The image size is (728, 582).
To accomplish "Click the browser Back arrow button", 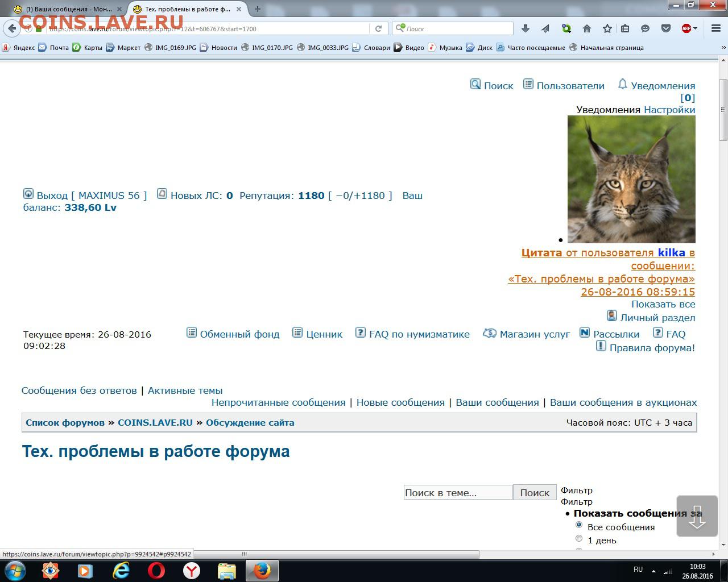I will 12,28.
